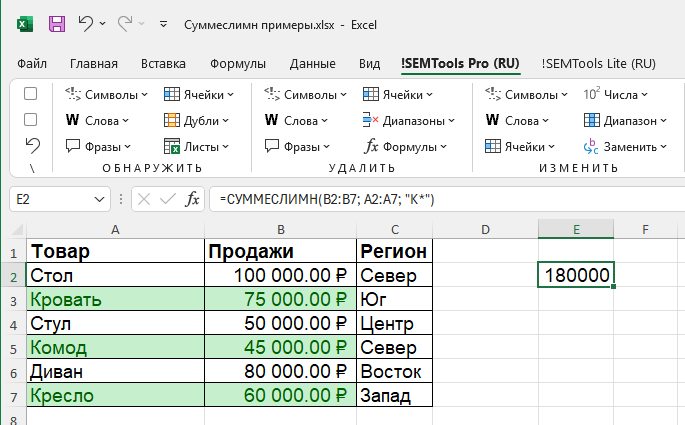Click the Save icon in the title bar
Viewport: 685px width, 425px height.
pos(57,24)
